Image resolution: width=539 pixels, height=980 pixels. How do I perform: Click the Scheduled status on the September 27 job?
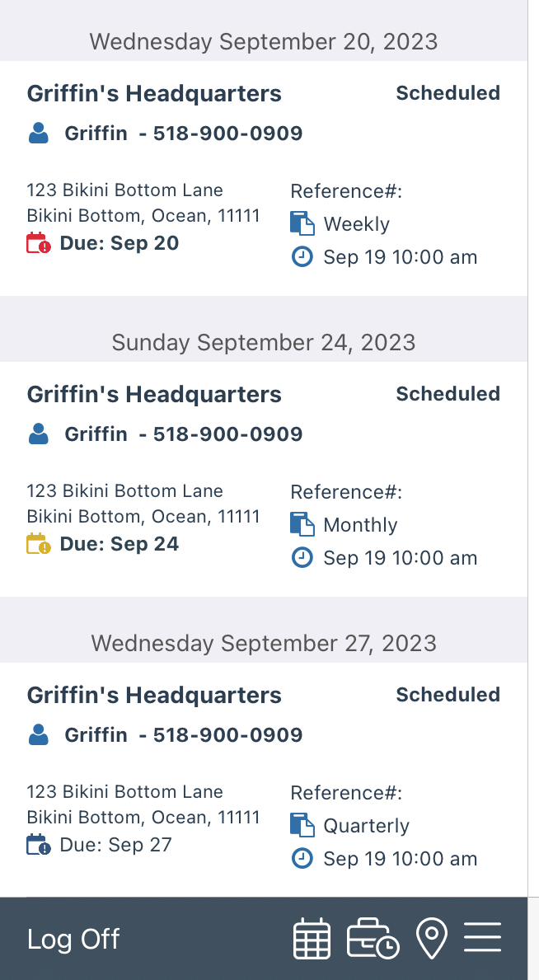point(448,695)
